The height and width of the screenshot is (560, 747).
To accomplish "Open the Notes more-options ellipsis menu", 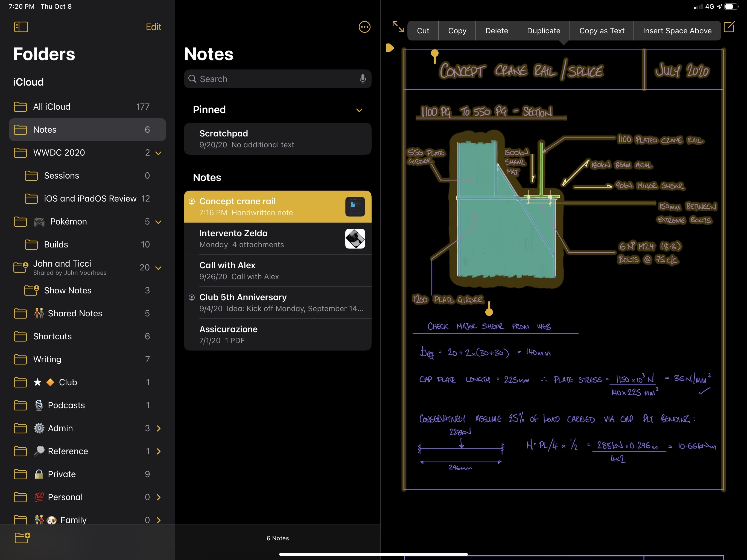I will coord(364,27).
